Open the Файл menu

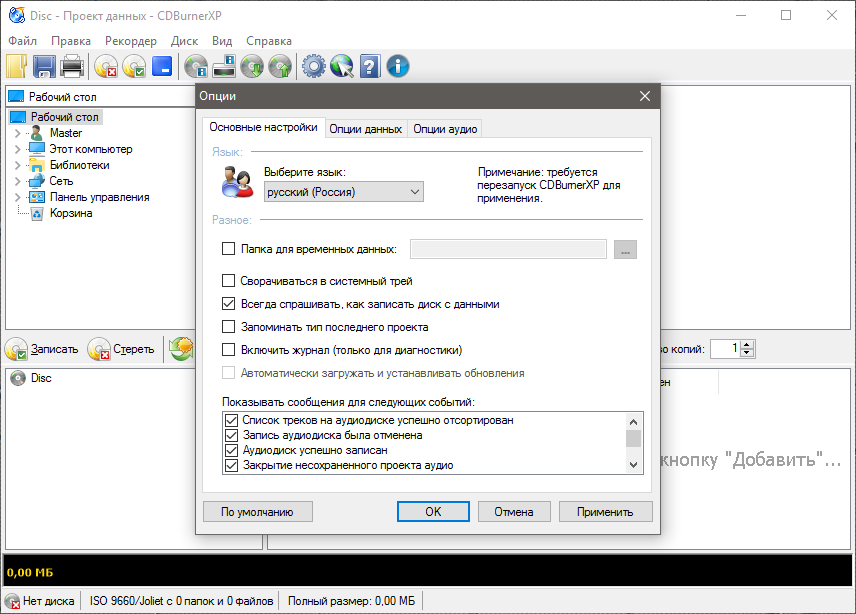(22, 41)
